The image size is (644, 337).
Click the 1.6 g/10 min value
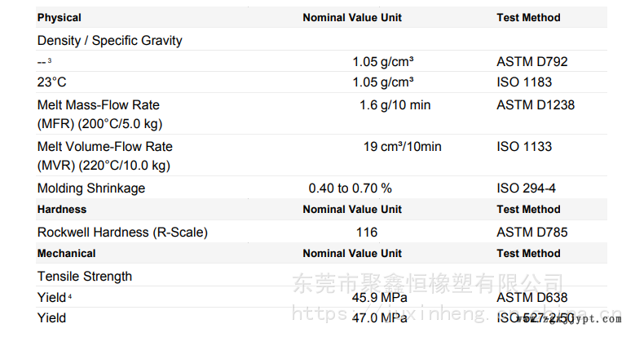pos(395,104)
